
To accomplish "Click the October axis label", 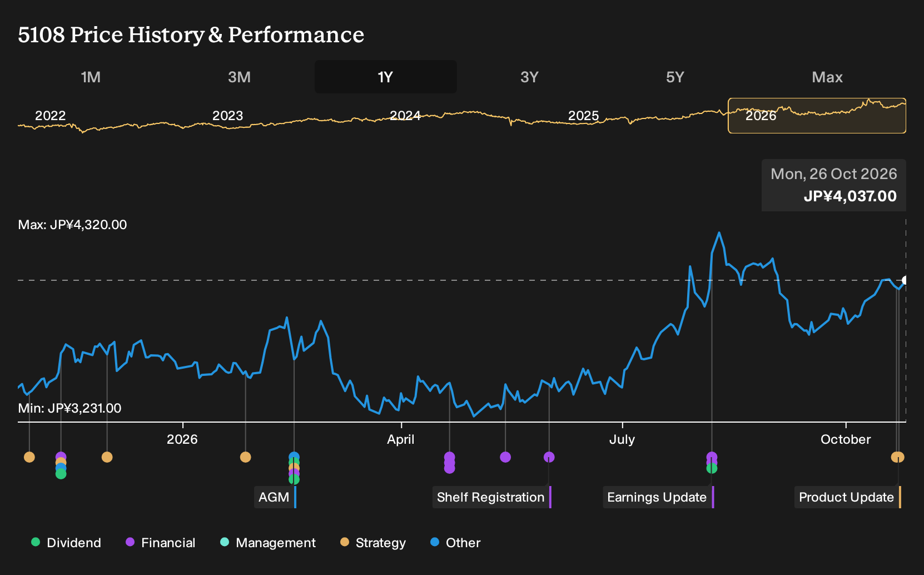I will 846,439.
